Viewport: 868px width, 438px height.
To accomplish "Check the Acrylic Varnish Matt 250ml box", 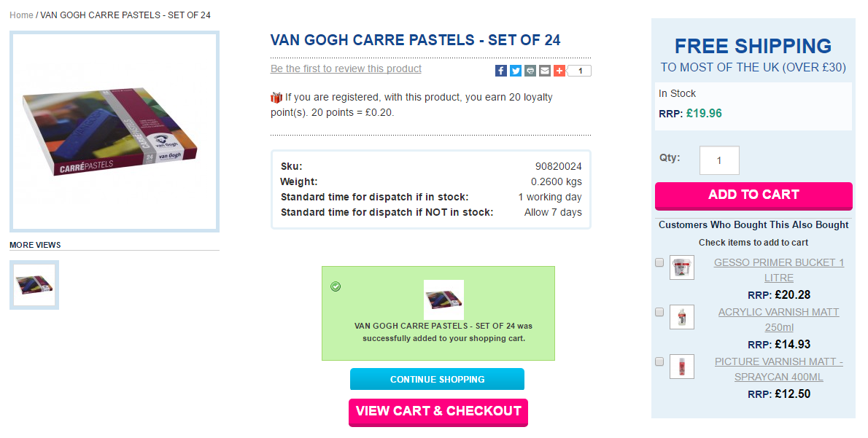I will [659, 312].
